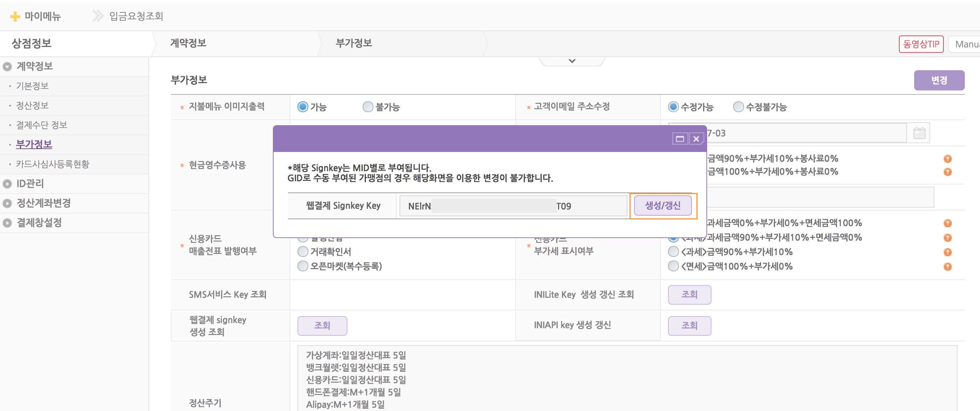The width and height of the screenshot is (980, 411).
Task: Click the plus icon beside 마이메뉴
Action: coord(15,16)
